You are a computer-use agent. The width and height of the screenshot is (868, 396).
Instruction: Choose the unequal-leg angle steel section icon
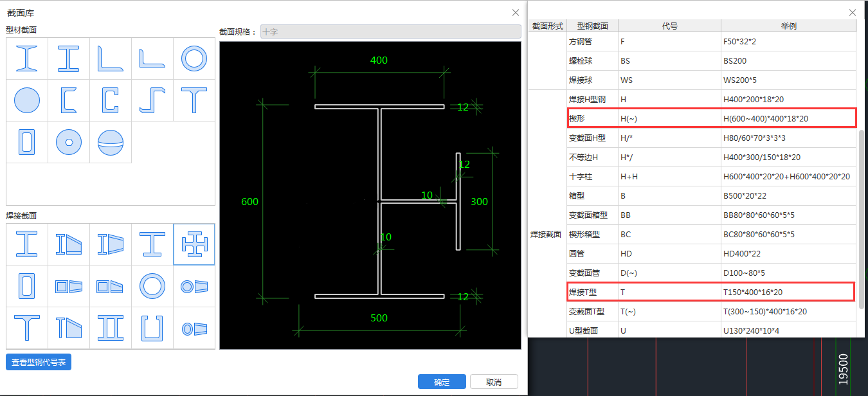(x=152, y=59)
